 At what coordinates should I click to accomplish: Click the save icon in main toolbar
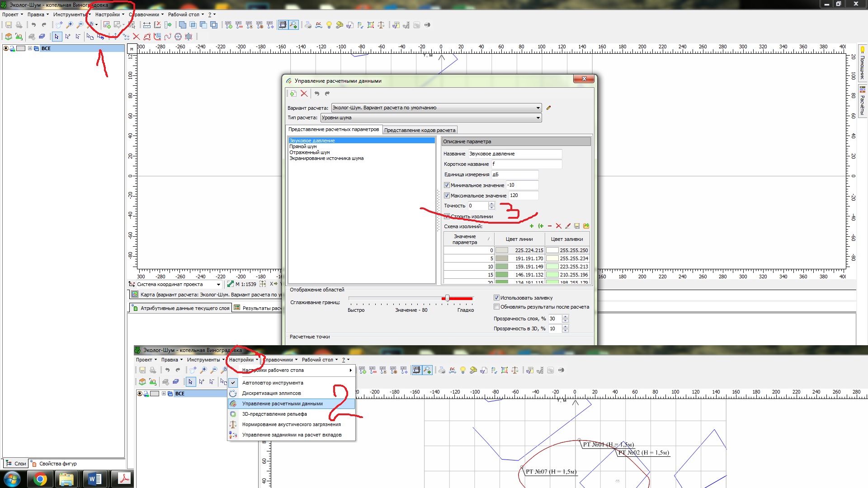(9, 25)
